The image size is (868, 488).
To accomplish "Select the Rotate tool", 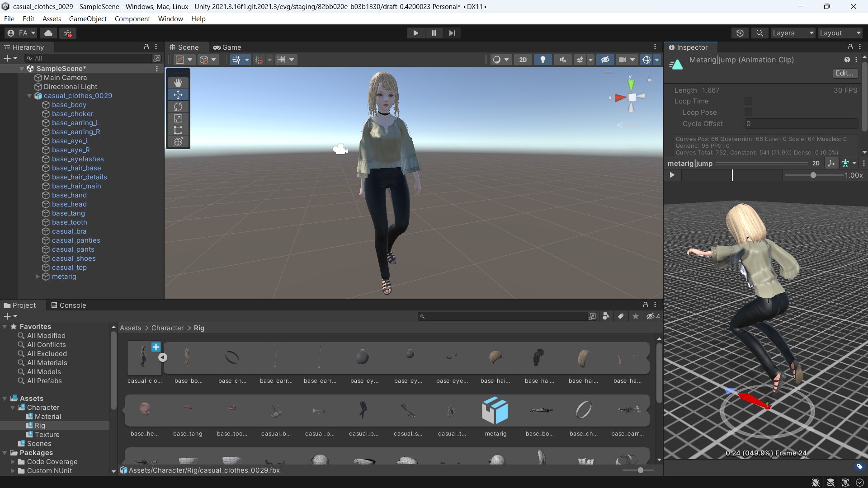I will point(178,107).
